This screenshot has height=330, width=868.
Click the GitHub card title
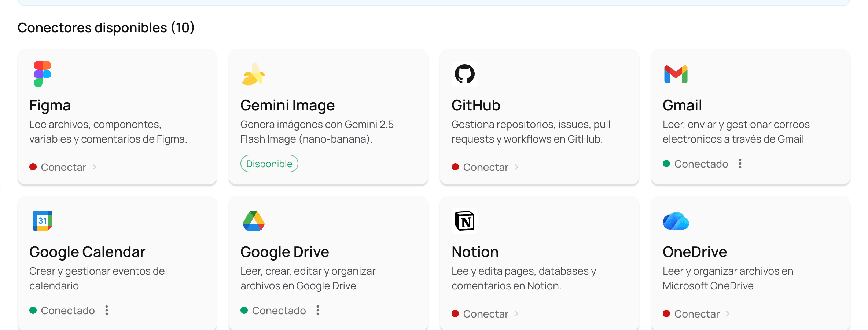(476, 106)
